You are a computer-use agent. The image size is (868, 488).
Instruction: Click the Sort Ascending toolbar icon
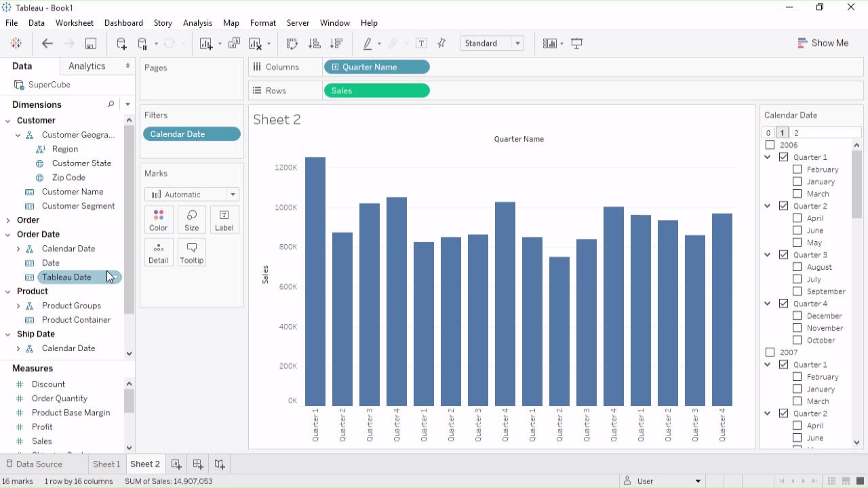(x=314, y=43)
